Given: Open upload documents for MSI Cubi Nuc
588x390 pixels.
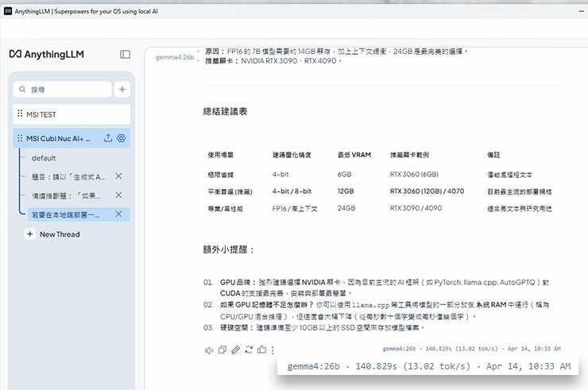Looking at the screenshot, I should (108, 138).
